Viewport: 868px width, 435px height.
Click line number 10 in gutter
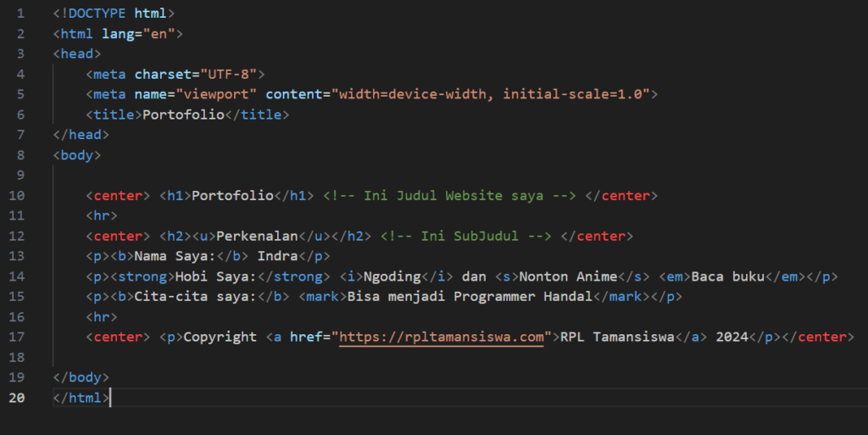pos(17,195)
